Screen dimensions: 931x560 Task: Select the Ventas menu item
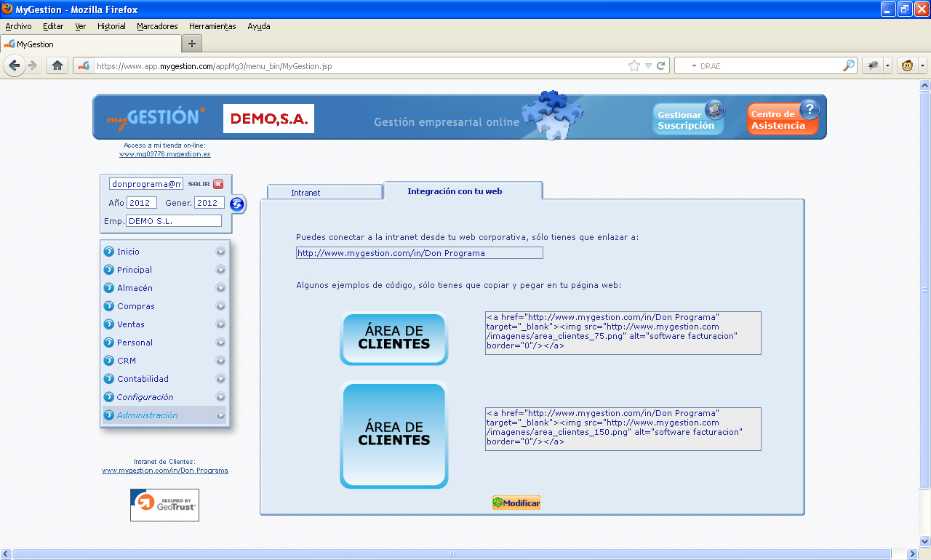pyautogui.click(x=131, y=324)
